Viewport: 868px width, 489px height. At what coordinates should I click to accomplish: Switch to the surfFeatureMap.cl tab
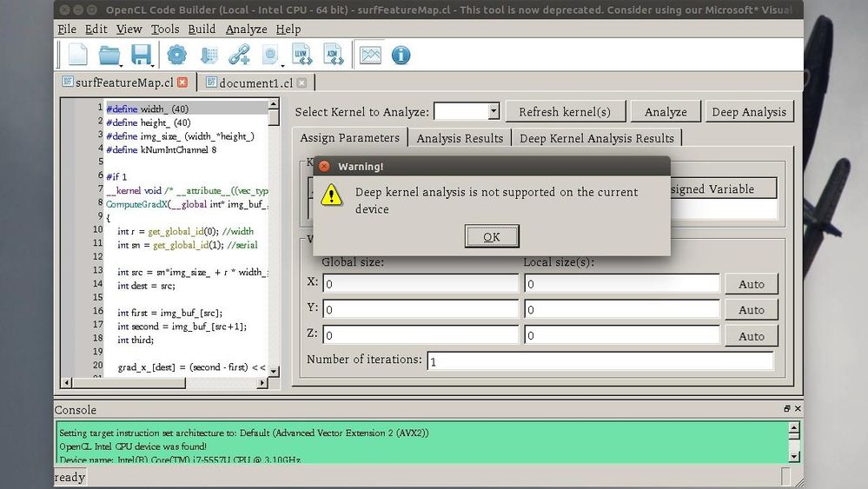tap(124, 83)
